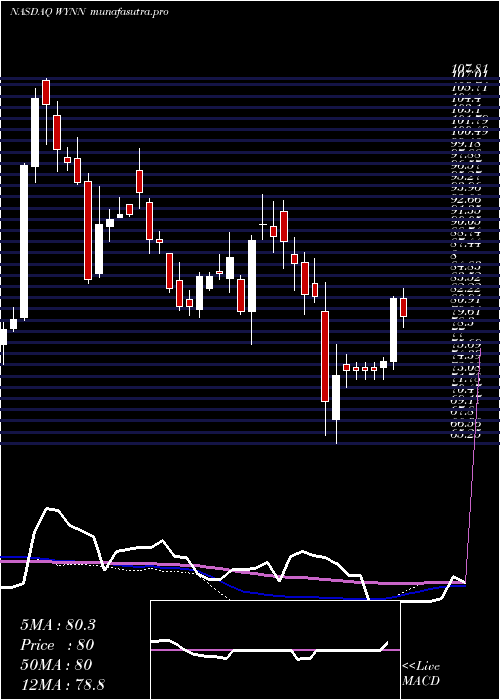The width and height of the screenshot is (500, 700).
Task: Select the 50MA : 80 readout
Action: tap(56, 665)
